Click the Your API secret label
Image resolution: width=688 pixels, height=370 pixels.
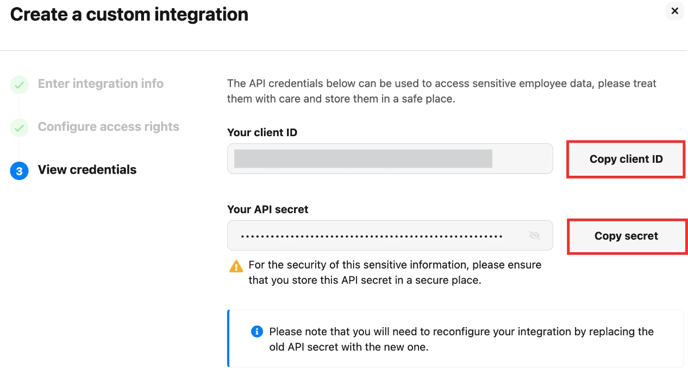tap(268, 209)
